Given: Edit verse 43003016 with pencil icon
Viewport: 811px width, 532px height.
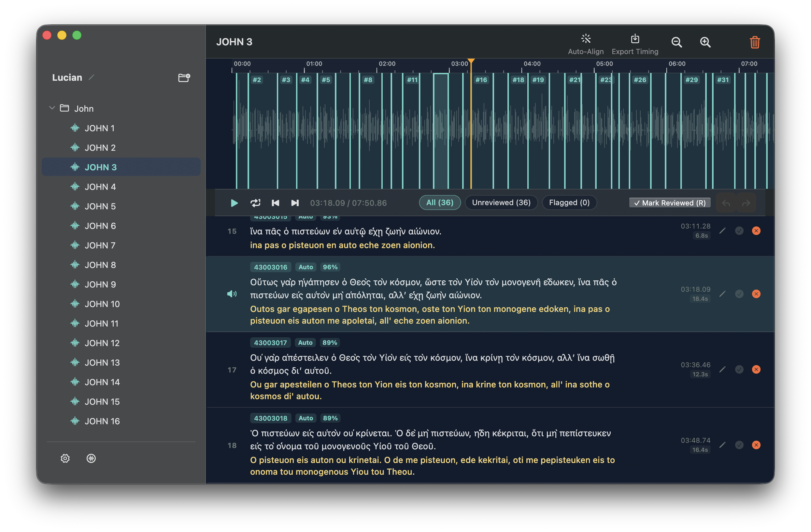Looking at the screenshot, I should pos(722,294).
